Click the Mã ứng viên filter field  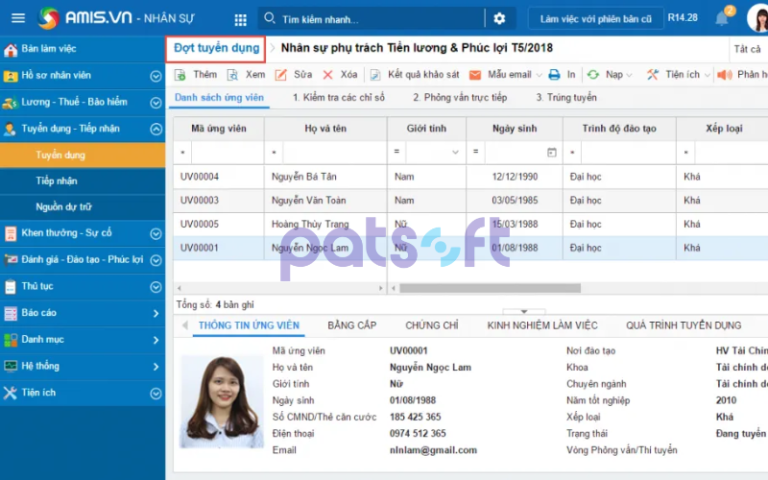coord(227,152)
